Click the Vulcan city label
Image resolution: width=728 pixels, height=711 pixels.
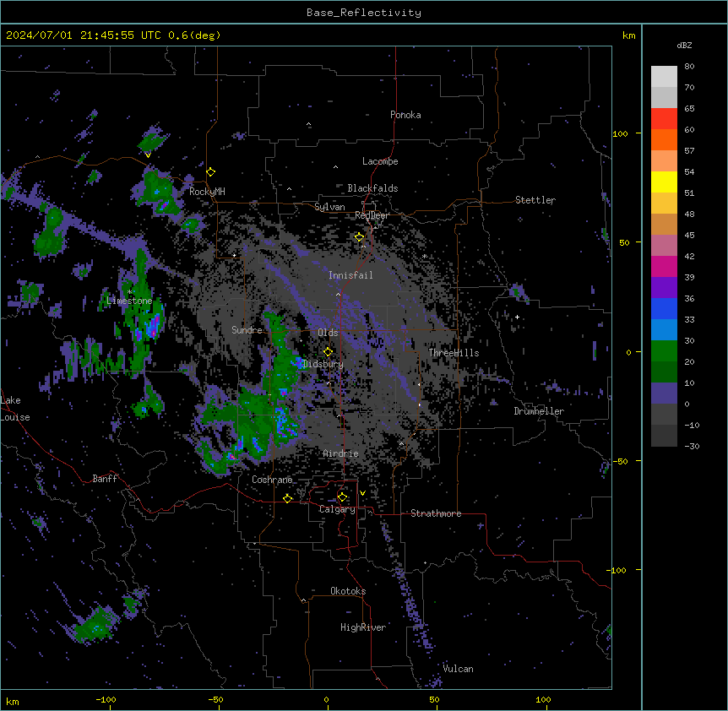point(459,669)
